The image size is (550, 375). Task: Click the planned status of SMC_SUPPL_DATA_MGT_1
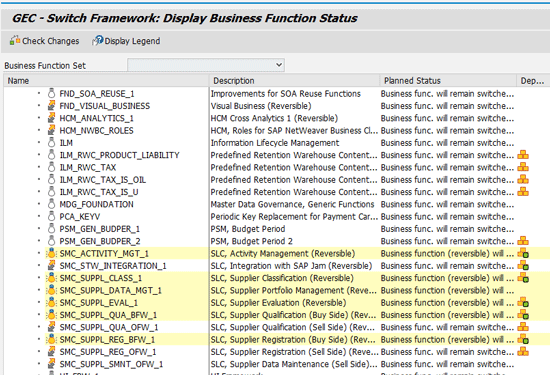[448, 290]
